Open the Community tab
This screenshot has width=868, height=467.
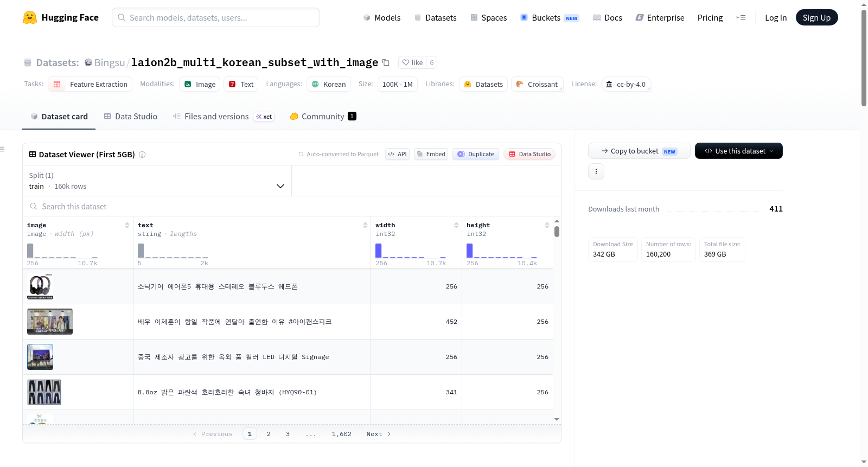(x=323, y=117)
